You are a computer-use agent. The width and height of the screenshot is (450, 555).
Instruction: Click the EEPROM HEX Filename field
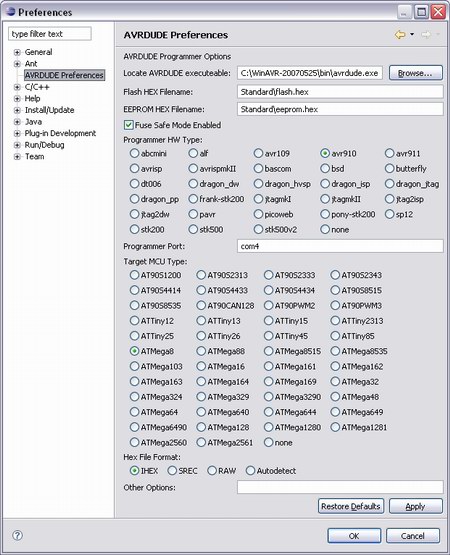click(340, 109)
